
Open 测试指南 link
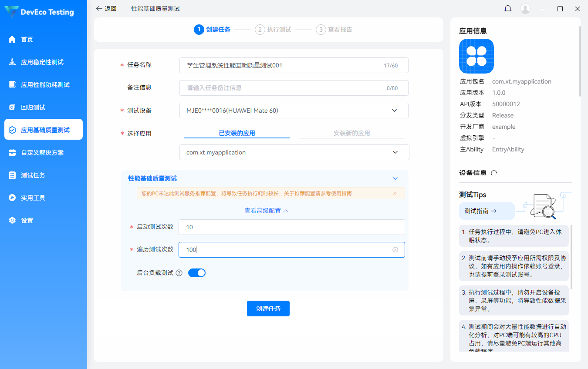(x=487, y=211)
